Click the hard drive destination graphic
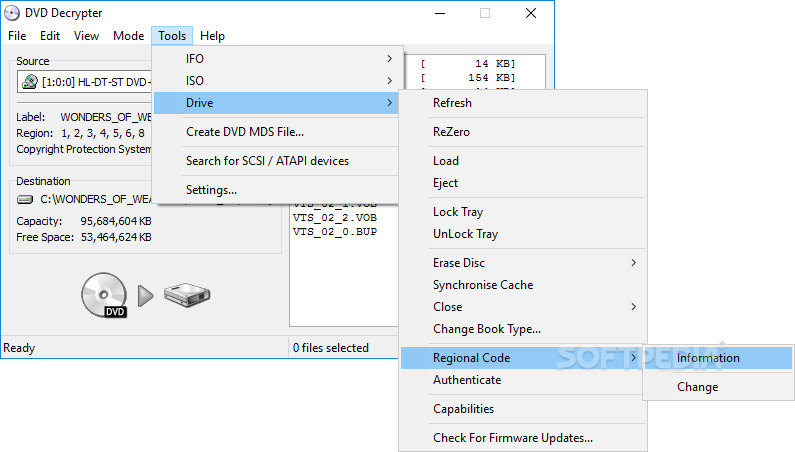795x452 pixels. 187,295
